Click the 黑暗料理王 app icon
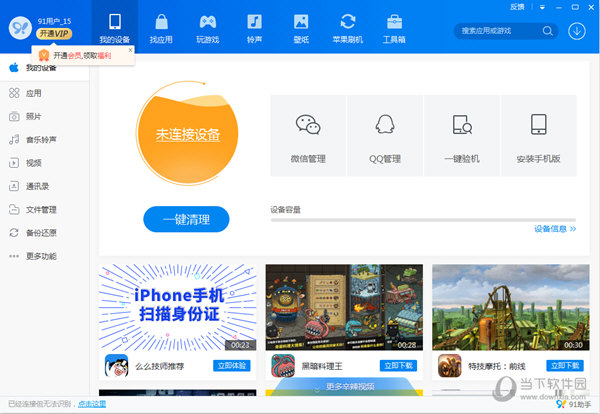Image resolution: width=600 pixels, height=414 pixels. [283, 366]
